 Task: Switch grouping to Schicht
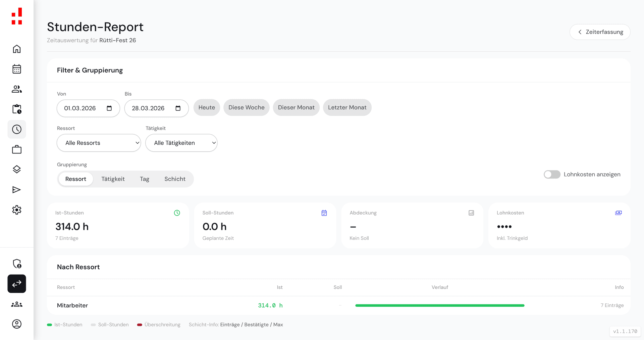click(175, 179)
